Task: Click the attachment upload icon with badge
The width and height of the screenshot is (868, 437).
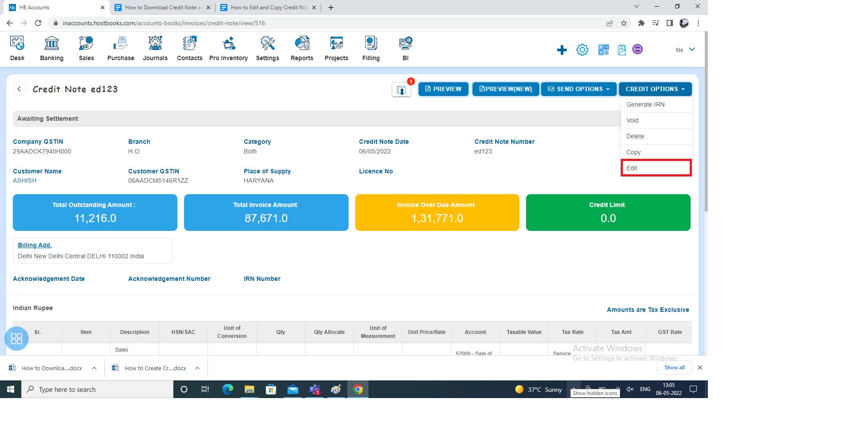Action: click(x=401, y=90)
